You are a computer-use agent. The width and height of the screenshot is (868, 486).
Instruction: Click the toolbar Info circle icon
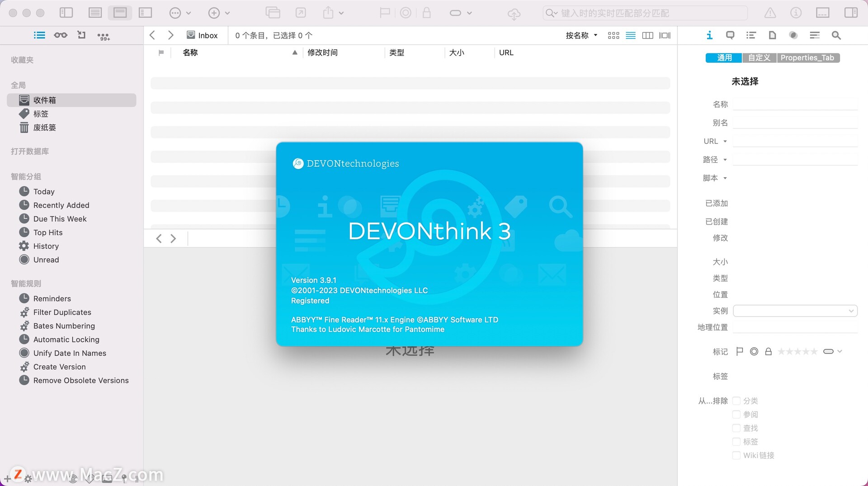click(796, 13)
